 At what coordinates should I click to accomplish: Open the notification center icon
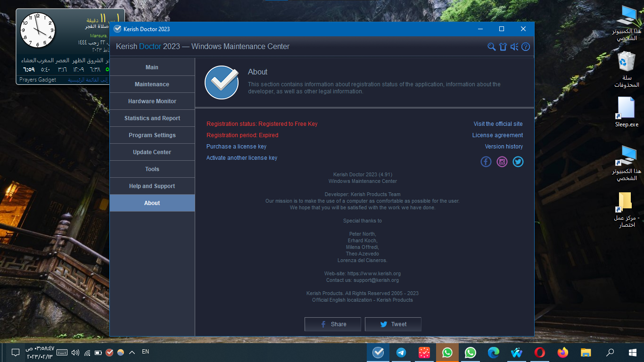pyautogui.click(x=15, y=352)
